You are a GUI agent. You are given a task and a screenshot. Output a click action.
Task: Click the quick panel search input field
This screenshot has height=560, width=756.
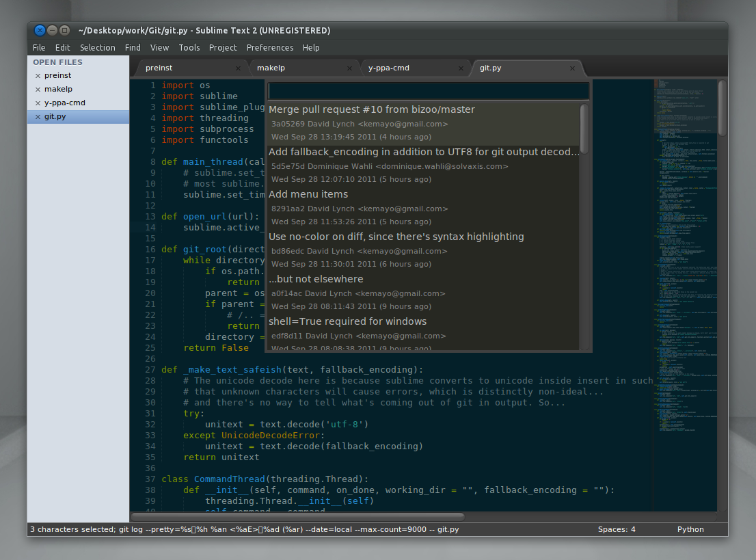[x=429, y=91]
